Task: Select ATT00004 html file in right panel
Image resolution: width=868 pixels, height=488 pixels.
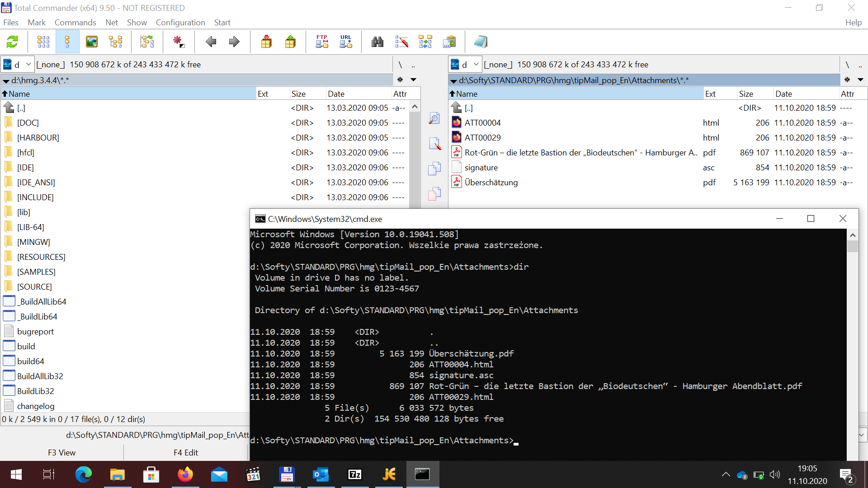Action: pyautogui.click(x=482, y=123)
